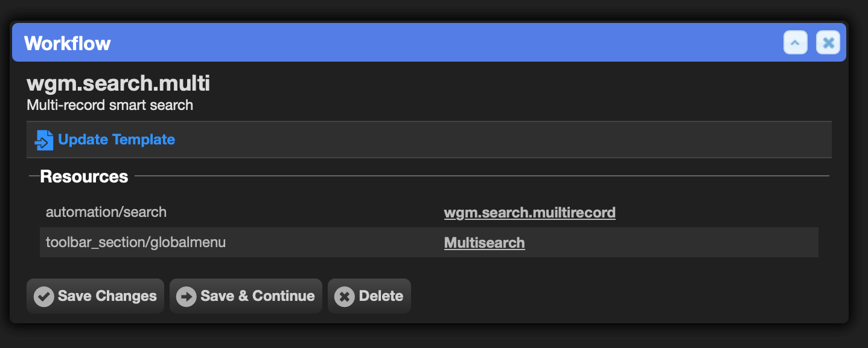
Task: Click the wgm.search.multi heading
Action: click(118, 83)
